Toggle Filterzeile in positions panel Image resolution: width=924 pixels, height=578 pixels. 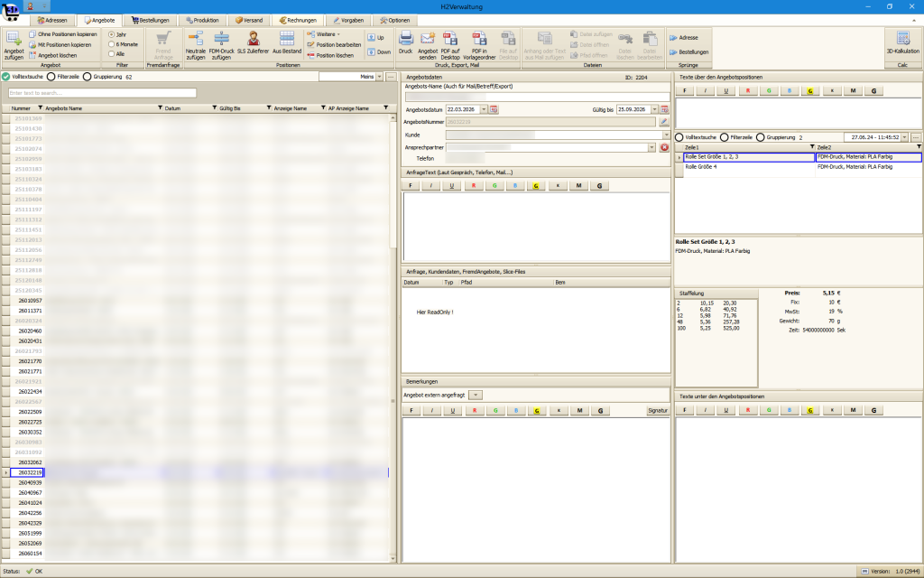725,137
